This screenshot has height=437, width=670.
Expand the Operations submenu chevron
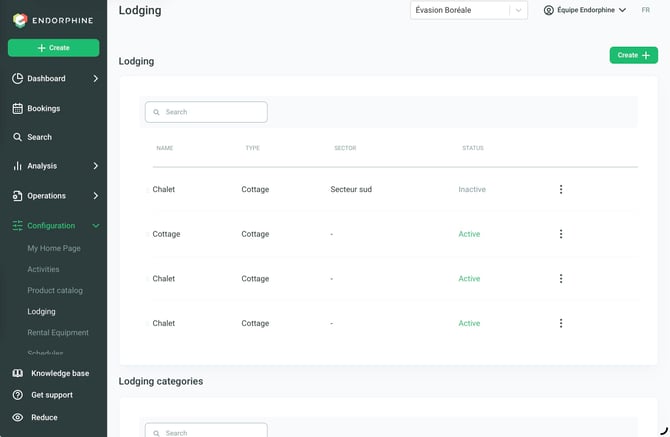click(95, 196)
